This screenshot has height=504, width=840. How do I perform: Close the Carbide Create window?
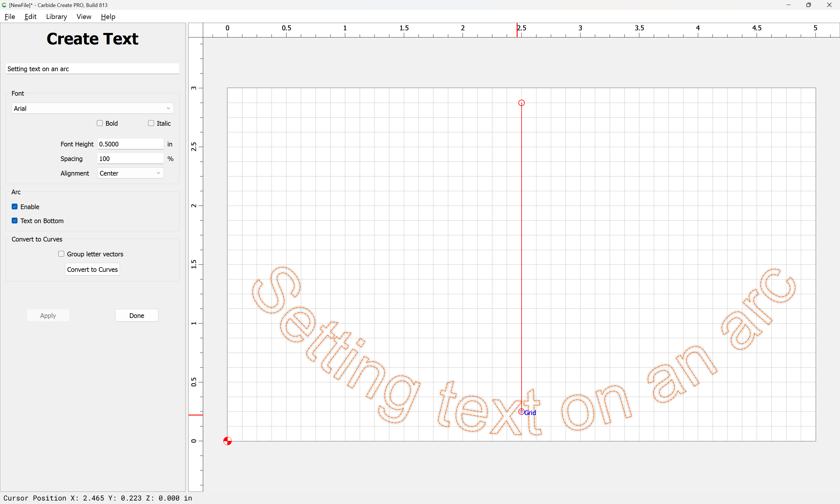click(829, 5)
